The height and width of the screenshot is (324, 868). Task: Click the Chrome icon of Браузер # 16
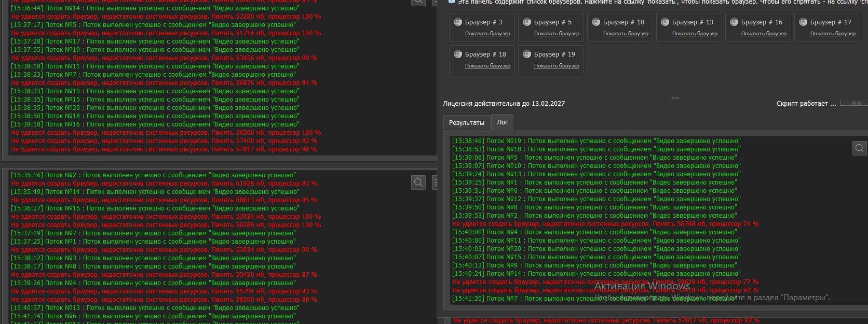click(x=734, y=22)
